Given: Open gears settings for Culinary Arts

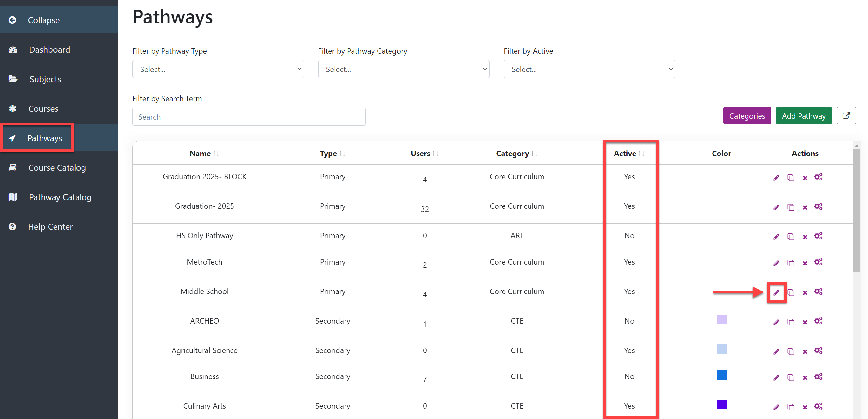Looking at the screenshot, I should pos(819,406).
